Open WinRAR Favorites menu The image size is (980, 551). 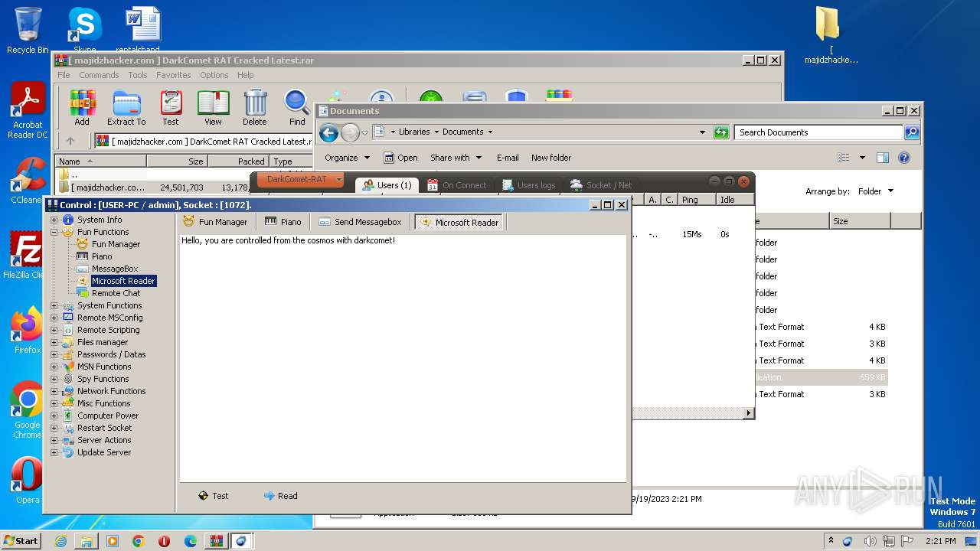click(174, 75)
